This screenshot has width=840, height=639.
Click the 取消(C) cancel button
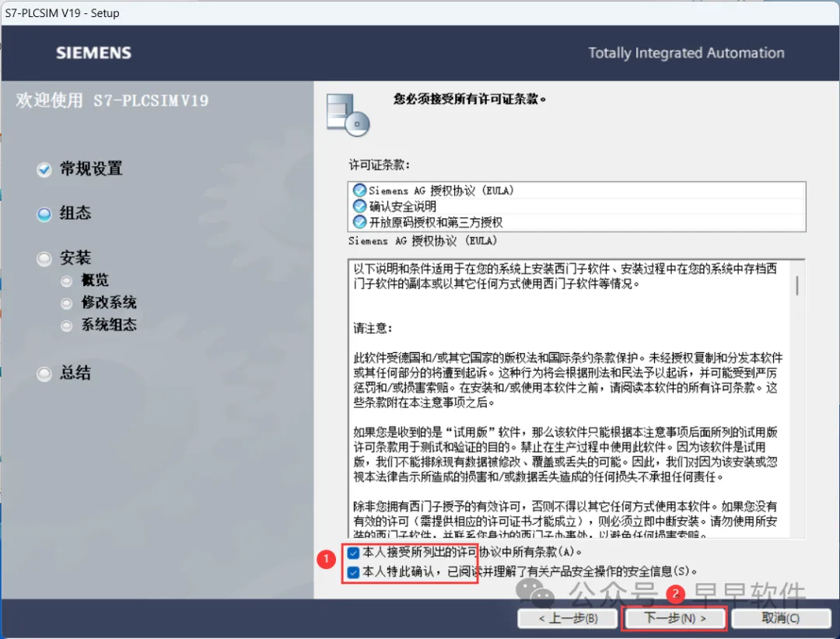click(x=781, y=618)
